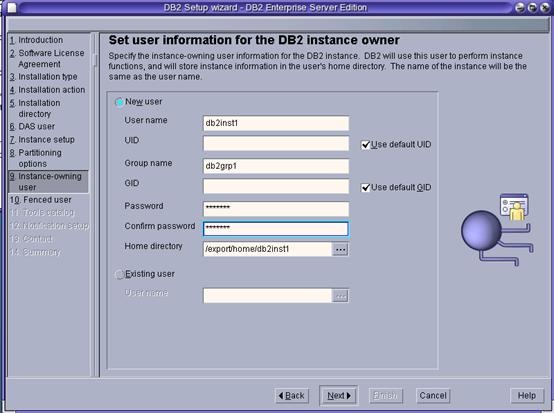The width and height of the screenshot is (554, 413).
Task: Click the empty GID input field
Action: (276, 187)
